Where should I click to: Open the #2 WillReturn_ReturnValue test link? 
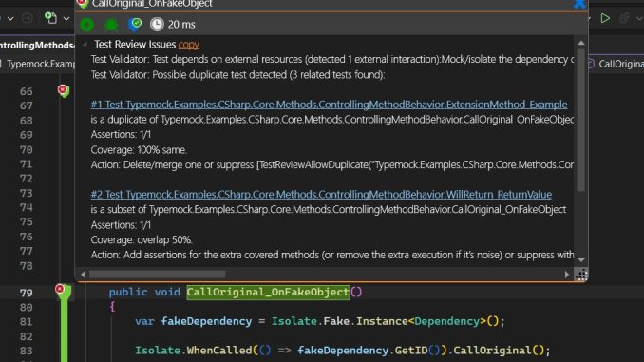pos(321,194)
